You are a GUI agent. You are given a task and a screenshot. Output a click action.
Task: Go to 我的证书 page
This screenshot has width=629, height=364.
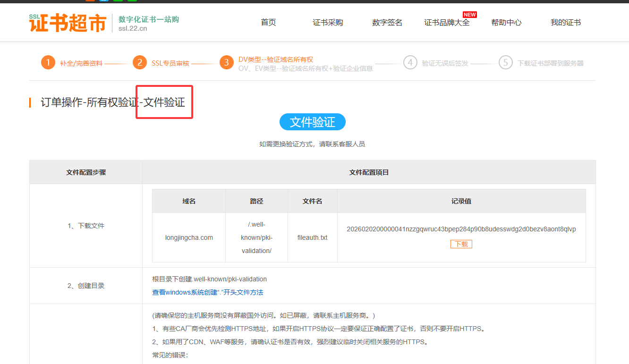point(566,23)
